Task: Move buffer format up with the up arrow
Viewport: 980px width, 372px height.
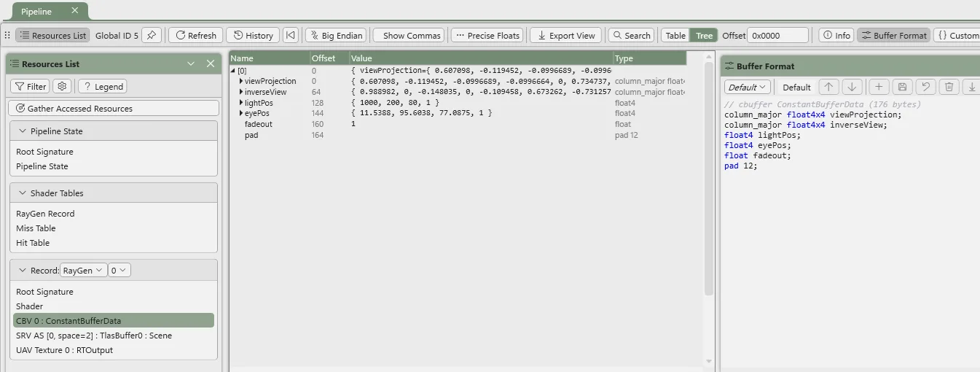Action: pyautogui.click(x=828, y=87)
